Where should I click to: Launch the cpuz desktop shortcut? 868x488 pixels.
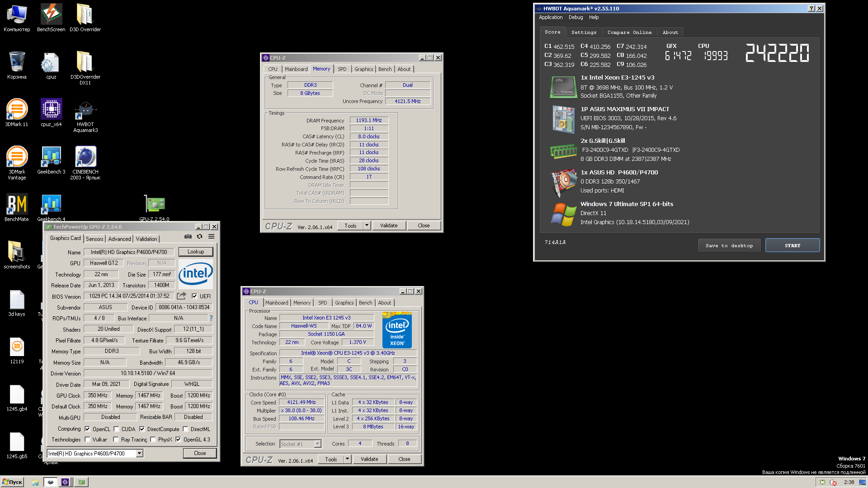(51, 66)
